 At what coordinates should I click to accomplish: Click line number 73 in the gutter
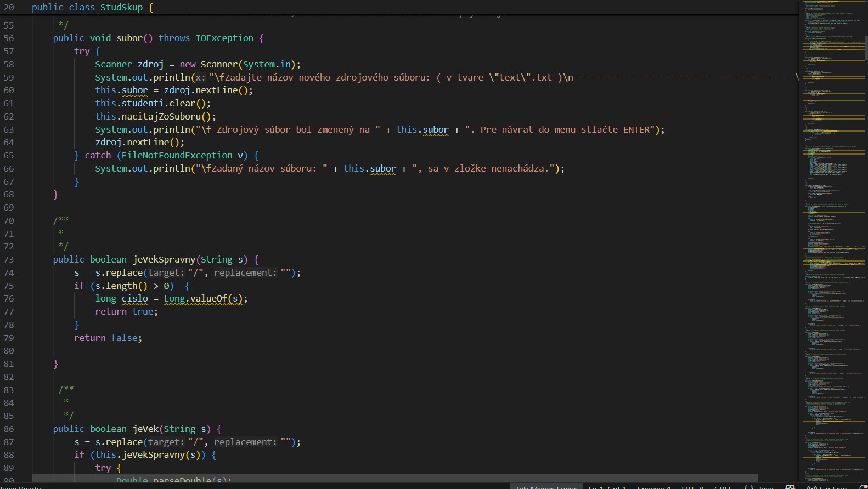coord(9,260)
